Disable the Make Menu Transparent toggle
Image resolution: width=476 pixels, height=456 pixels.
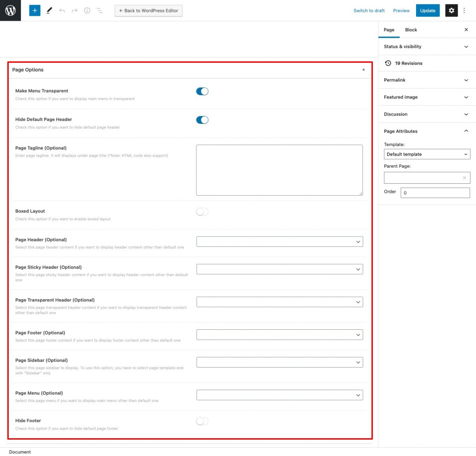pos(202,91)
